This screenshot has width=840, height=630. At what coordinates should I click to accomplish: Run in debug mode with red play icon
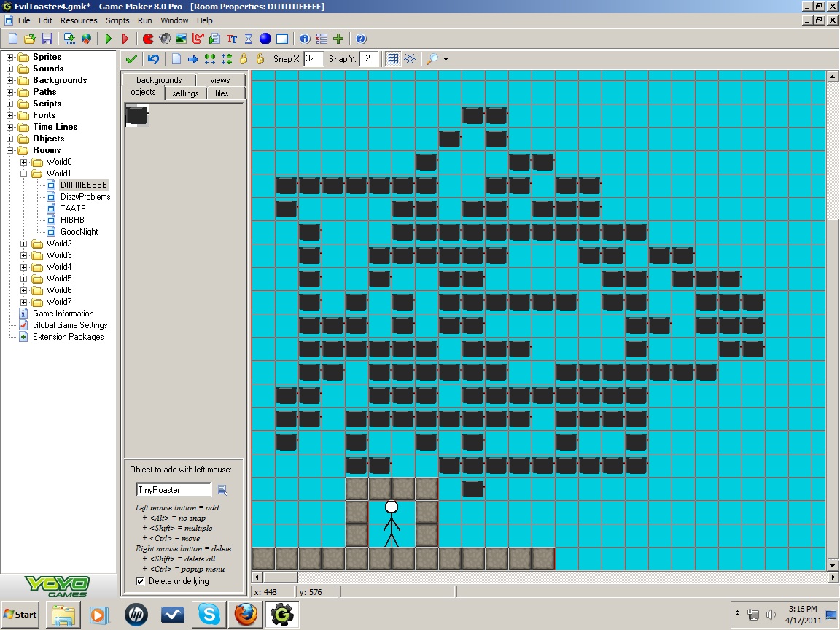pos(125,39)
